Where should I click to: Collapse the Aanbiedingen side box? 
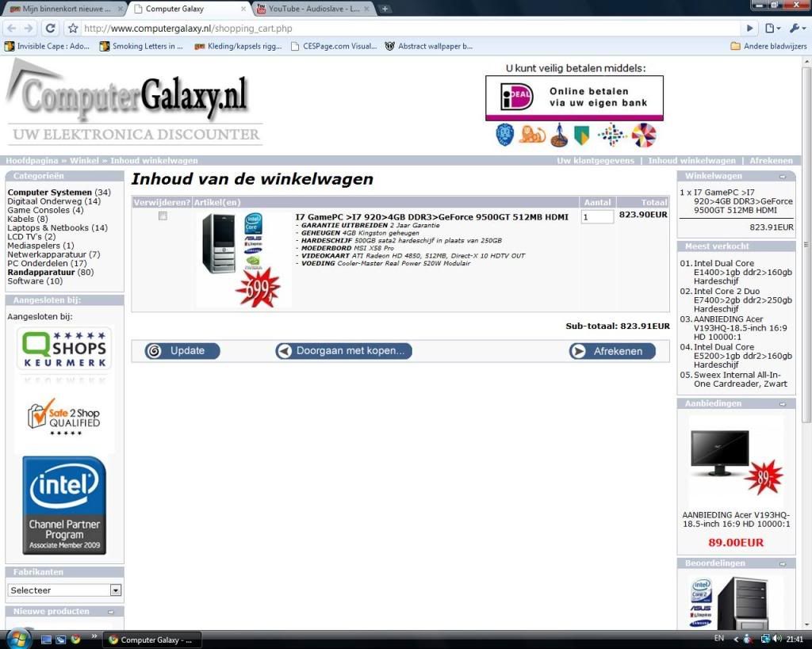point(783,403)
